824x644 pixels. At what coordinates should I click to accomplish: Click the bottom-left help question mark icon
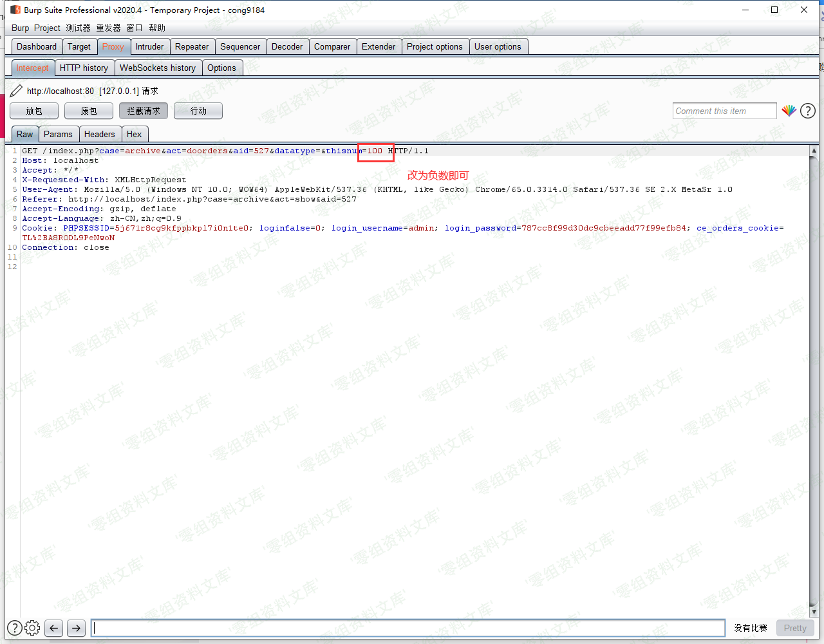[14, 628]
